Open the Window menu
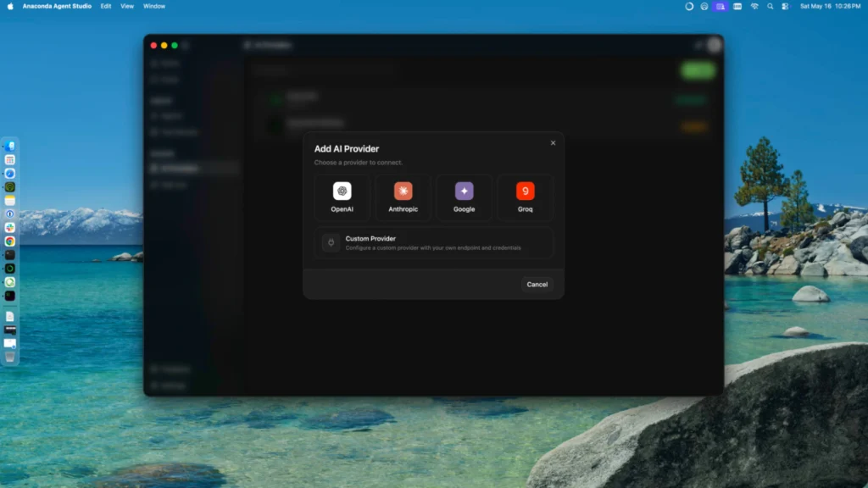This screenshot has width=868, height=488. [x=154, y=6]
